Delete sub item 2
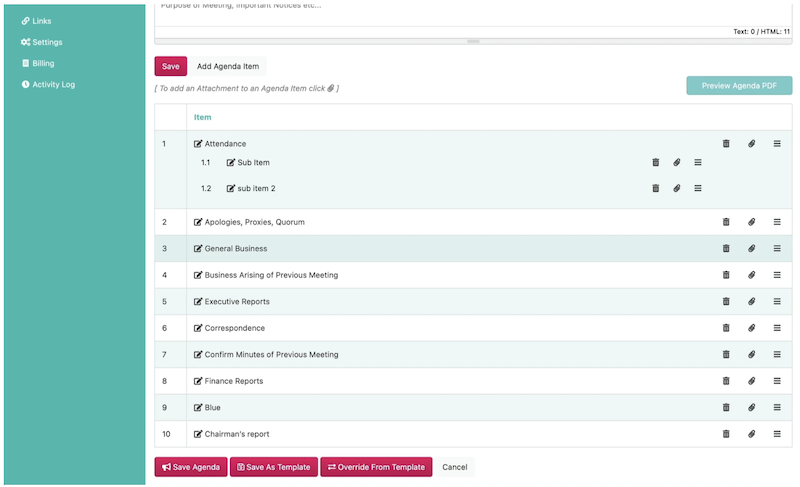Viewport: 800px width, 487px height. pyautogui.click(x=656, y=189)
